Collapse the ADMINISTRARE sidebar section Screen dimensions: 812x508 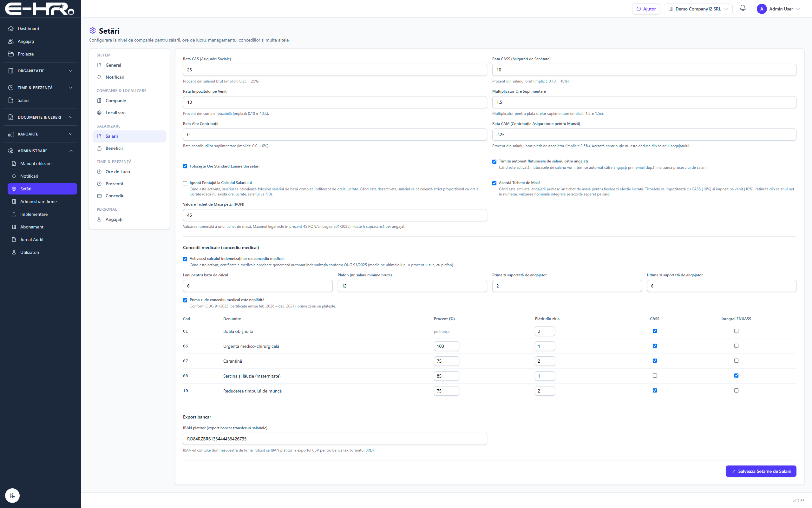click(x=40, y=151)
